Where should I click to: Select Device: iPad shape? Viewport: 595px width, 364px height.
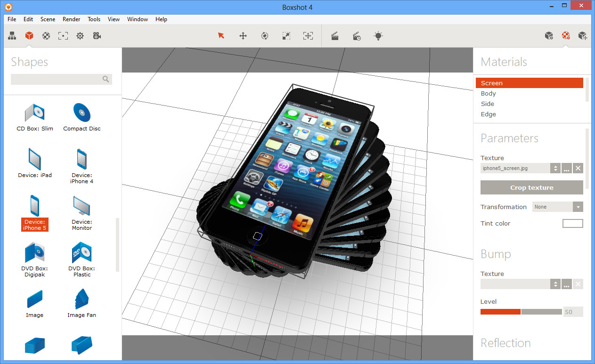35,163
